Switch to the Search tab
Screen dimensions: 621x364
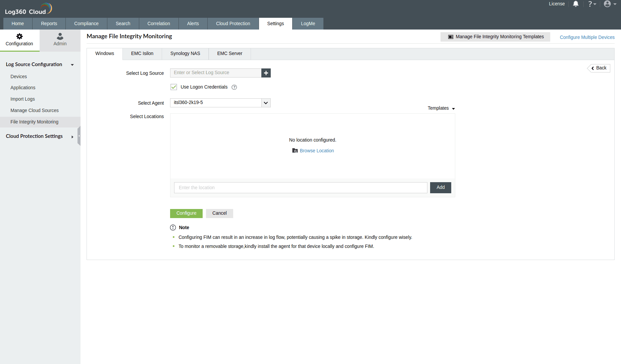tap(123, 23)
